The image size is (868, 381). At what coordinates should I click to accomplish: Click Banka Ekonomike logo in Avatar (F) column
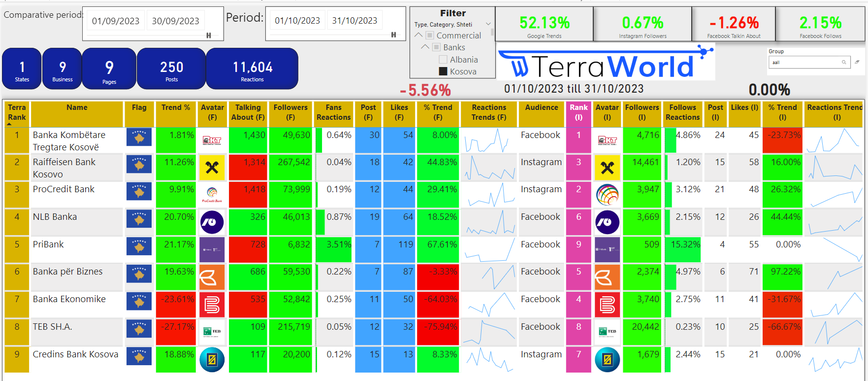[x=212, y=305]
